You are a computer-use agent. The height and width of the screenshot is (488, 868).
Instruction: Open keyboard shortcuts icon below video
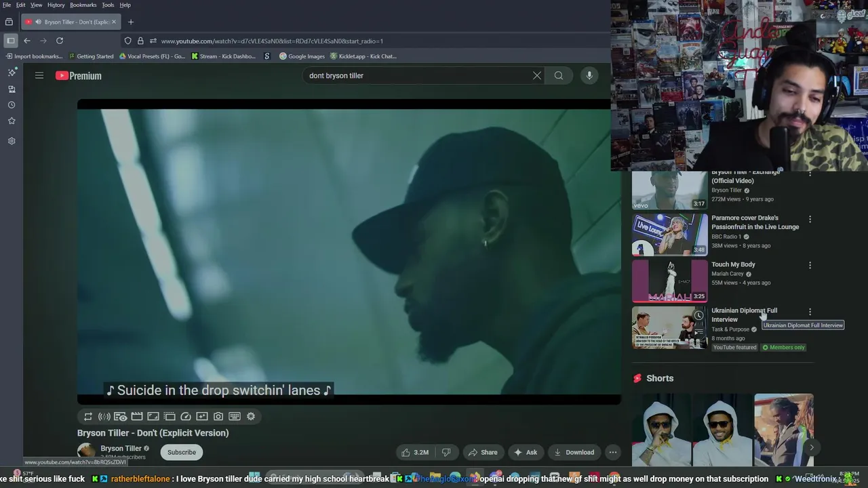coord(235,417)
